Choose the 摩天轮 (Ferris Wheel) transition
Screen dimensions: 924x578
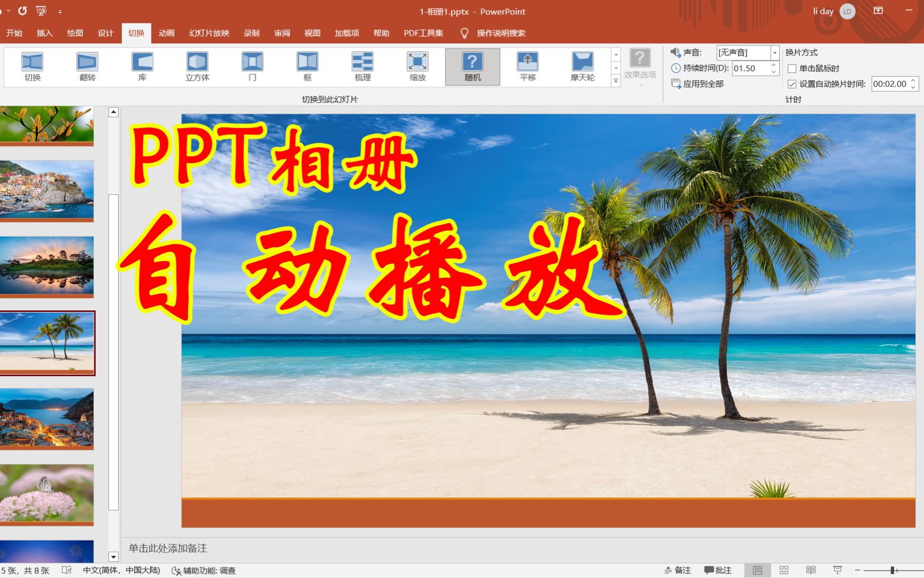[582, 65]
